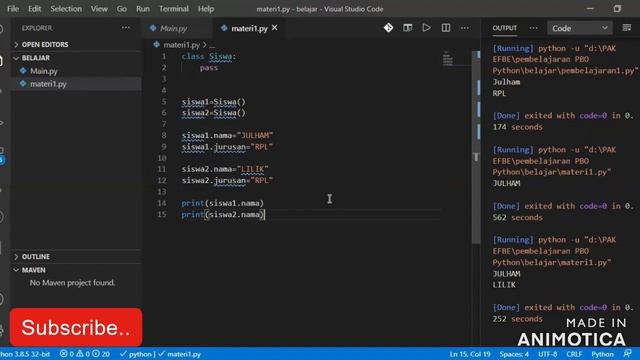Split the editor to the right
This screenshot has width=640, height=360.
(446, 28)
